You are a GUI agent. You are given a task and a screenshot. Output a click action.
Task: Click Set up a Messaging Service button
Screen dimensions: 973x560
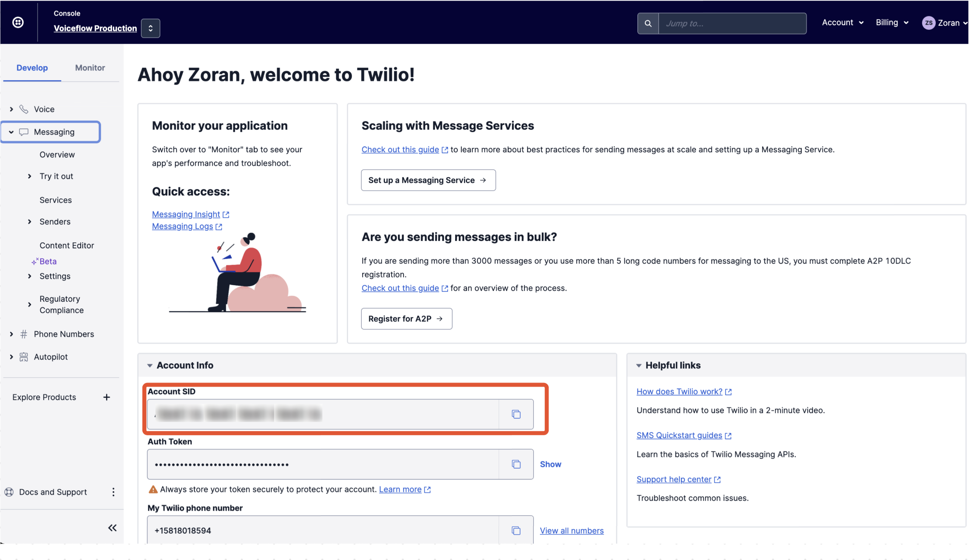click(x=428, y=180)
